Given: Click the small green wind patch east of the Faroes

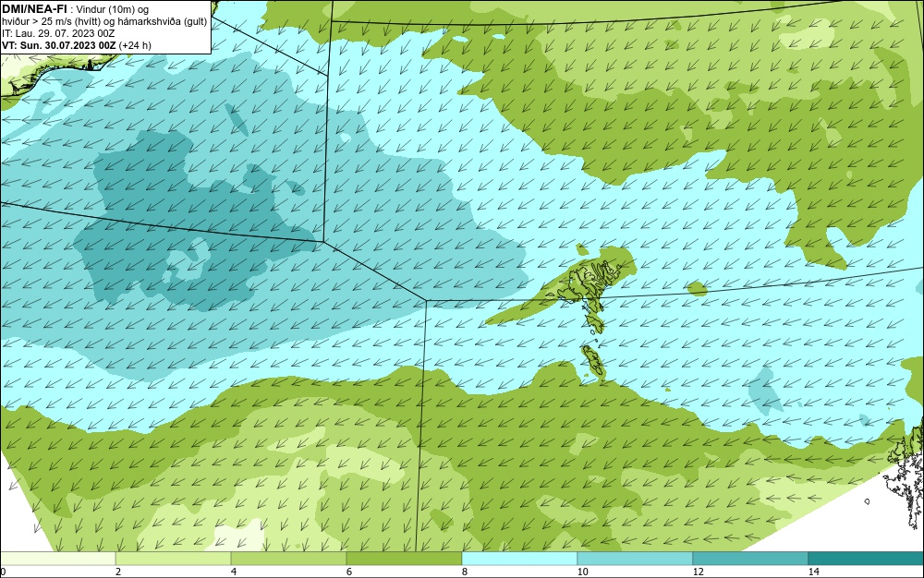Looking at the screenshot, I should tap(697, 289).
